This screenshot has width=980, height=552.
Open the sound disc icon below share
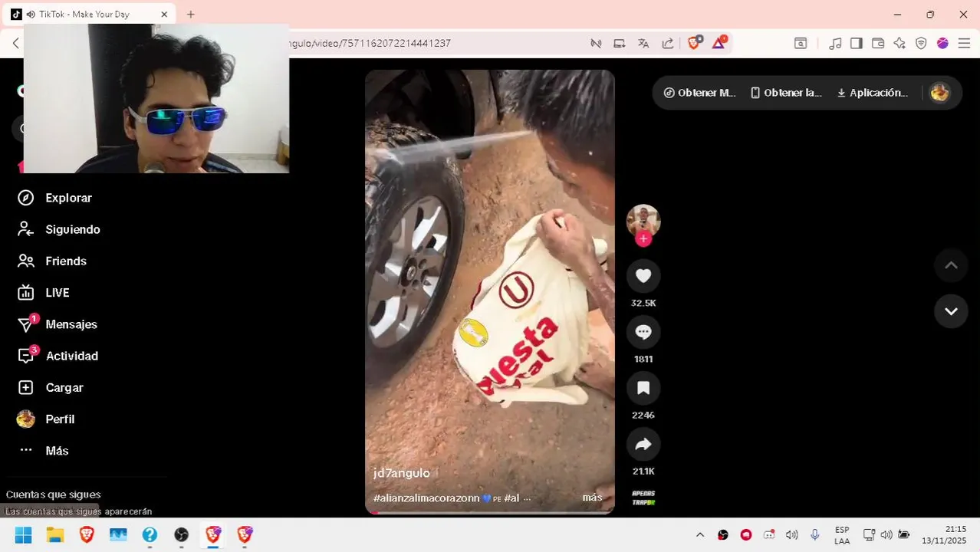coord(643,498)
